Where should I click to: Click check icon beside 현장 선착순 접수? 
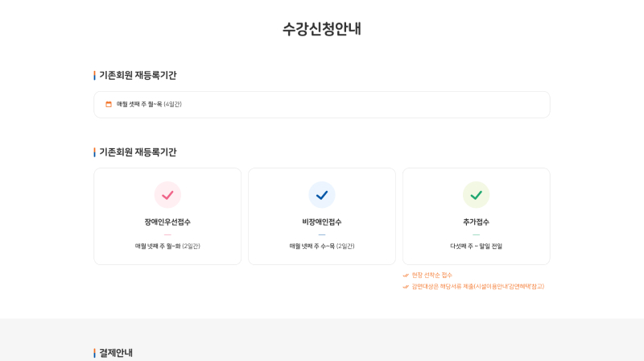[x=406, y=276]
